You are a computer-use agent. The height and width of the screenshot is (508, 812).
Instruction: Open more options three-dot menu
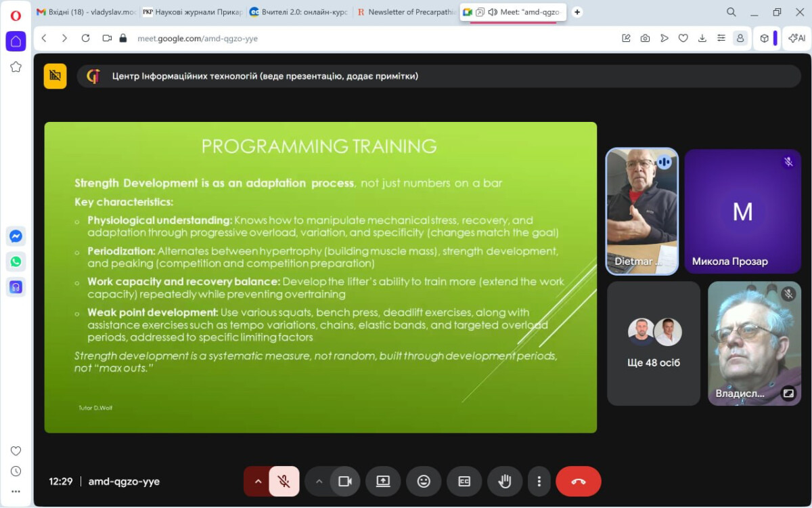tap(539, 482)
